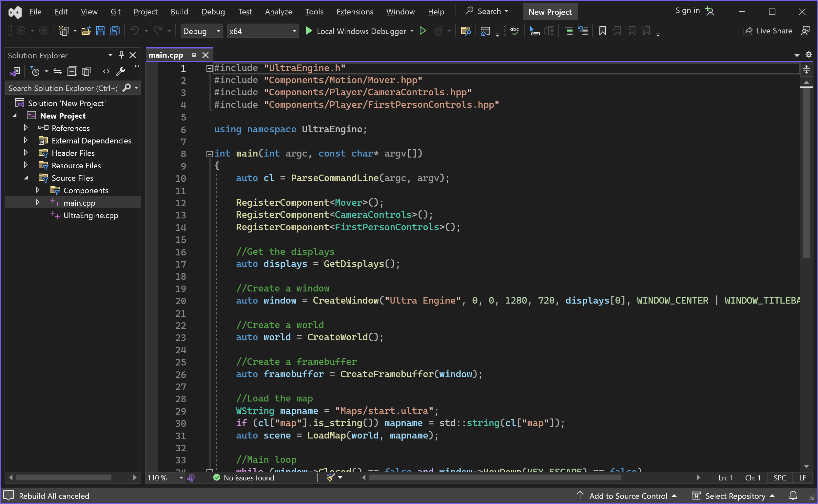Click Add to Source Control

click(x=628, y=496)
